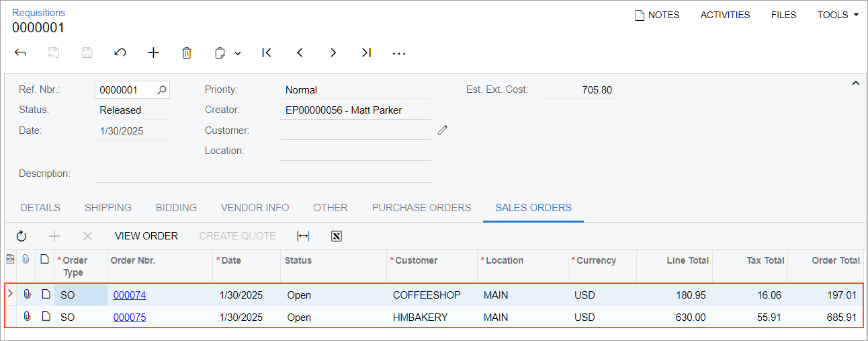868x341 pixels.
Task: Click the back arrow toolbar icon
Action: [20, 52]
